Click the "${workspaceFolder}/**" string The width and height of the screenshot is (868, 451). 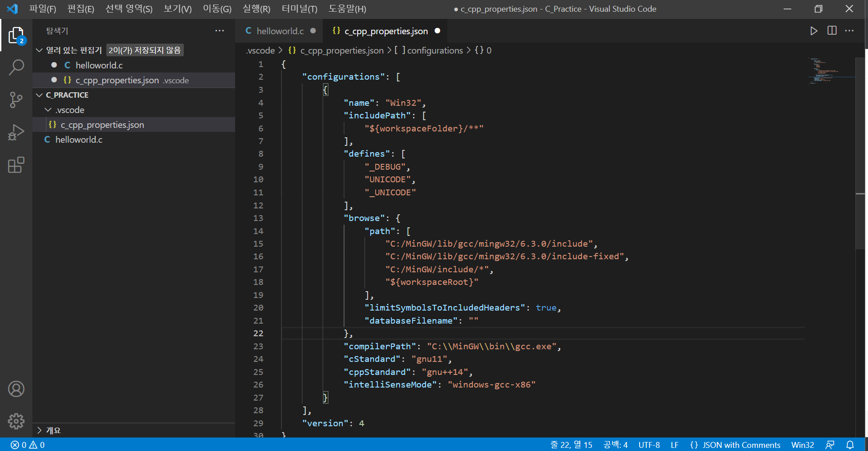pyautogui.click(x=424, y=128)
